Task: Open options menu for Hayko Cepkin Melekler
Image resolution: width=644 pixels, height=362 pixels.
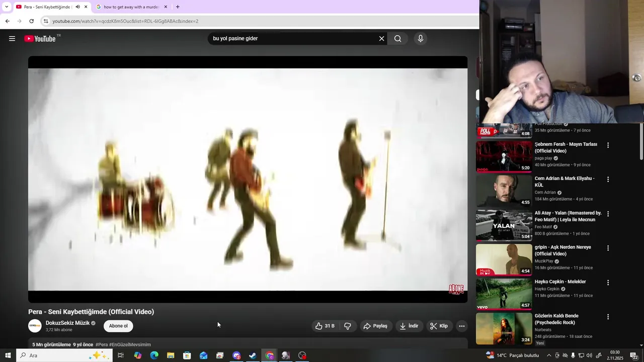Action: pyautogui.click(x=608, y=283)
